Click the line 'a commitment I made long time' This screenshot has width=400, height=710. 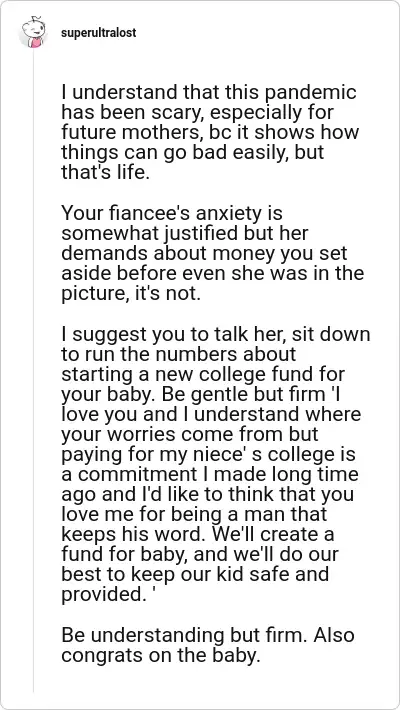tap(210, 474)
